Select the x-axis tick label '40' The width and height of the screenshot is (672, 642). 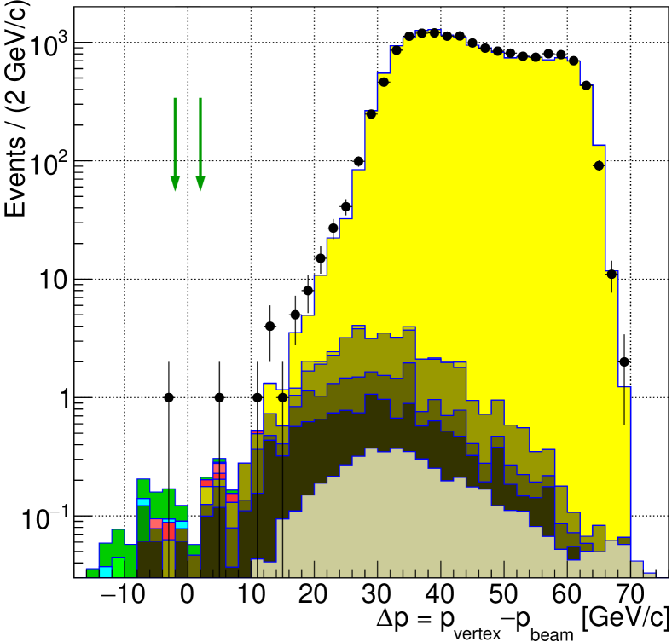[x=440, y=594]
